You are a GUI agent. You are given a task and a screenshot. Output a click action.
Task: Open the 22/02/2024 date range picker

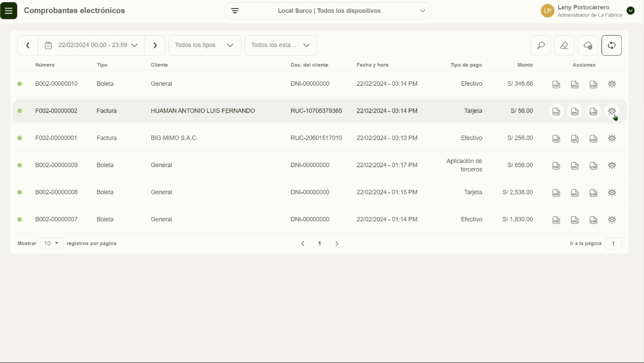[91, 45]
